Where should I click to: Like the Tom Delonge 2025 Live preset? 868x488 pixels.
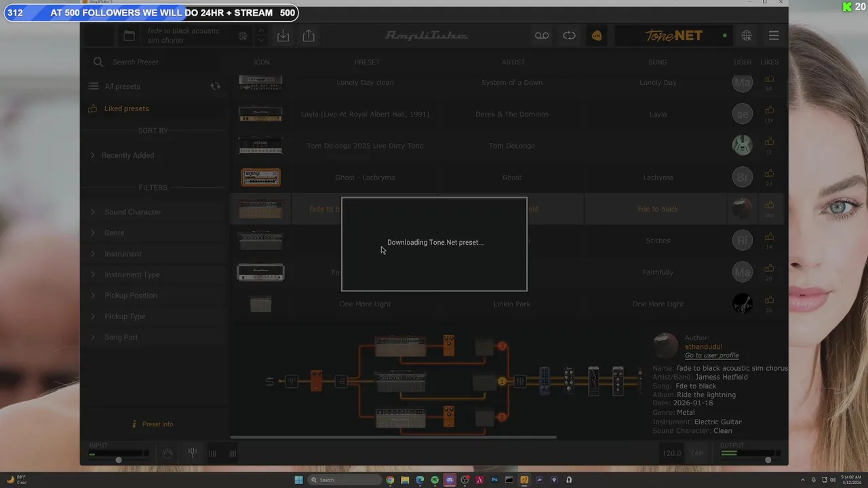tap(769, 142)
